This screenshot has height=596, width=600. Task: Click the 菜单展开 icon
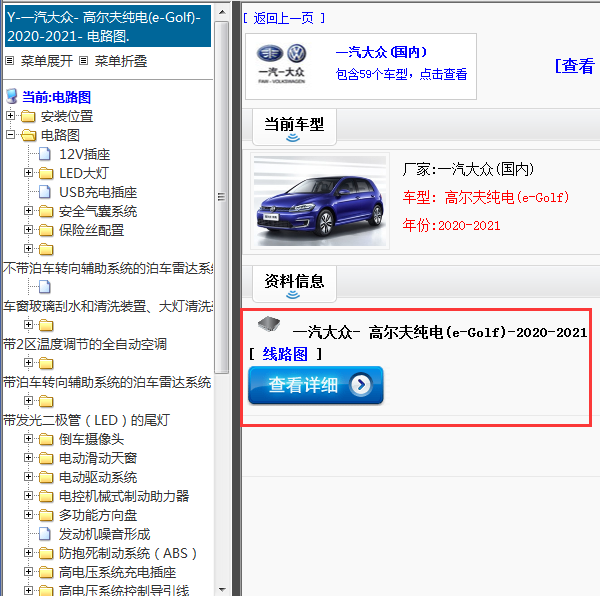(10, 61)
